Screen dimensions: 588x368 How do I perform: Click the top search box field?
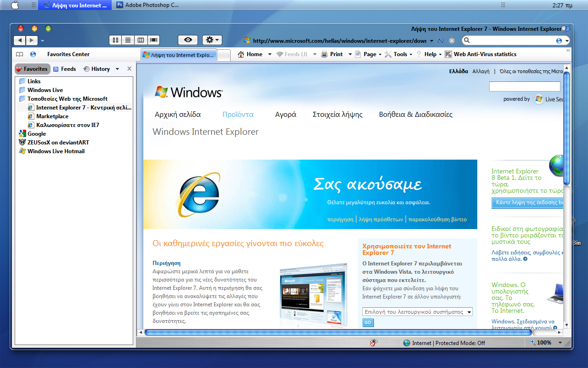[512, 40]
